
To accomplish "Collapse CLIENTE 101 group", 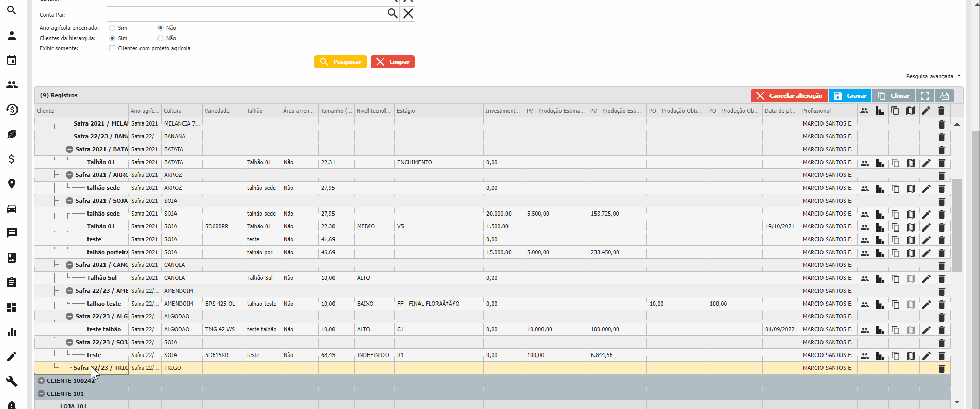I will [41, 394].
